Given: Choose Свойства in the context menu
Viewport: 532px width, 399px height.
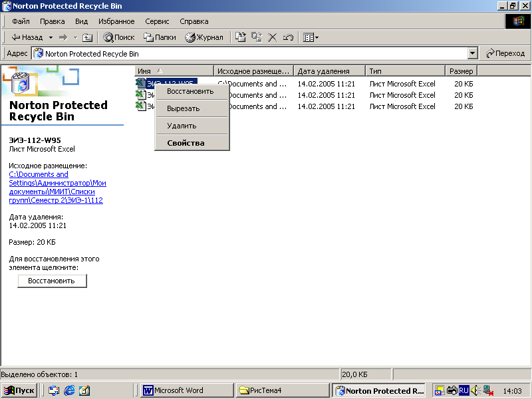Looking at the screenshot, I should click(x=192, y=143).
